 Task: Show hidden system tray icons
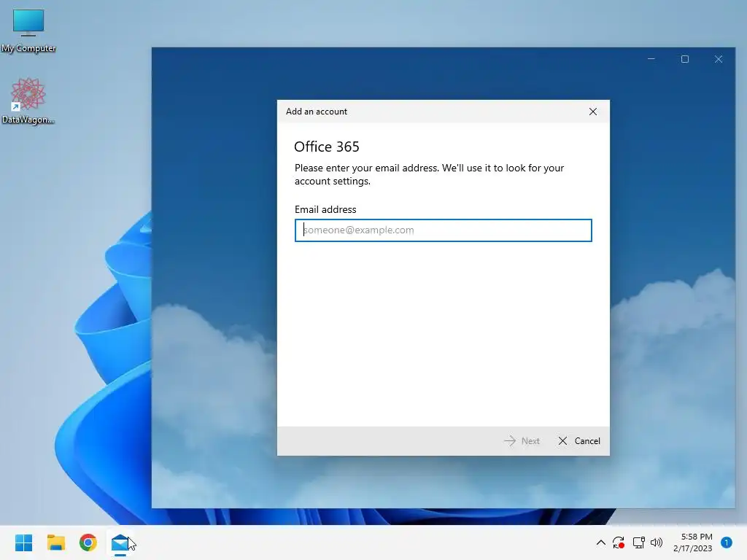click(601, 542)
